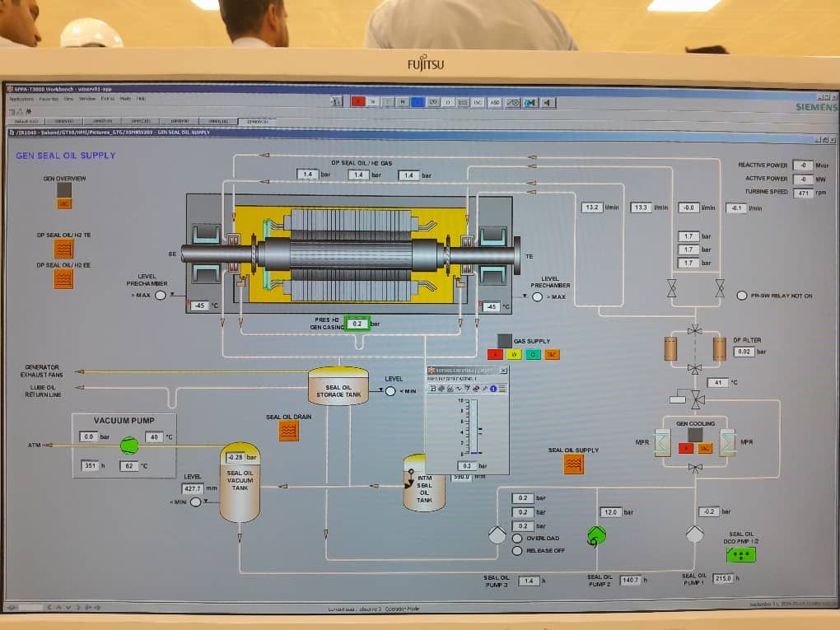
Task: Open the DP SEAL OIL/H2 EE orange icon
Action: pos(63,279)
